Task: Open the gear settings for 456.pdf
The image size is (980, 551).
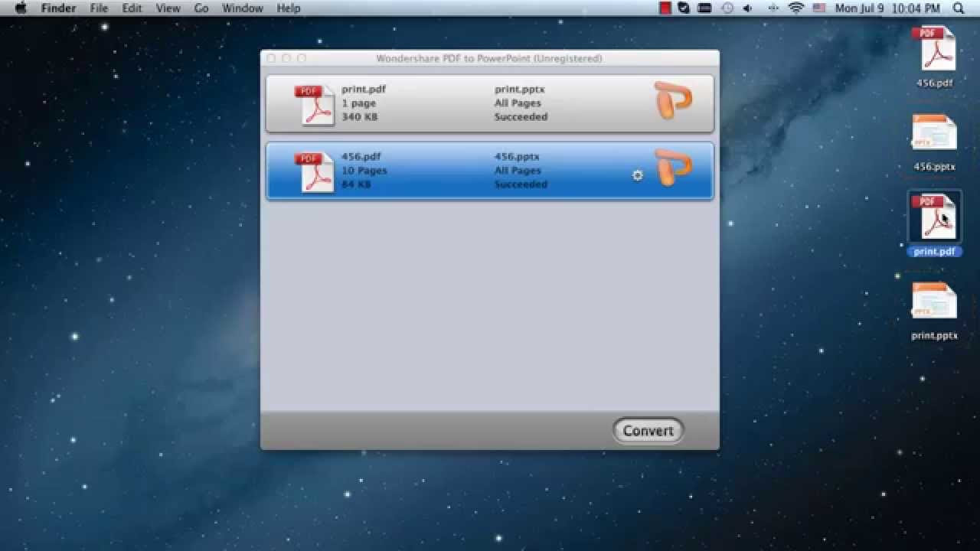Action: click(x=637, y=175)
